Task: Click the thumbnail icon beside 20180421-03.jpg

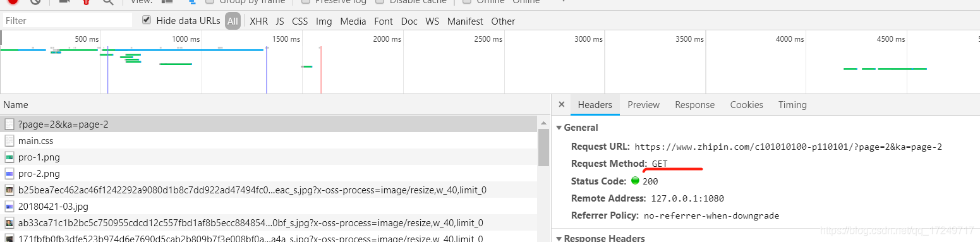Action: coord(9,207)
